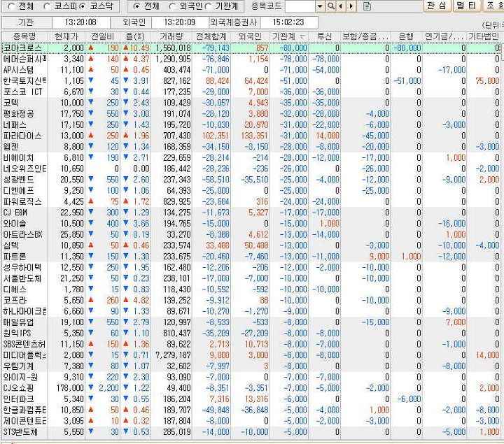Screen dimensions: 504x444
Task: Open the 종목코드 dropdown arrow
Action: pos(320,6)
